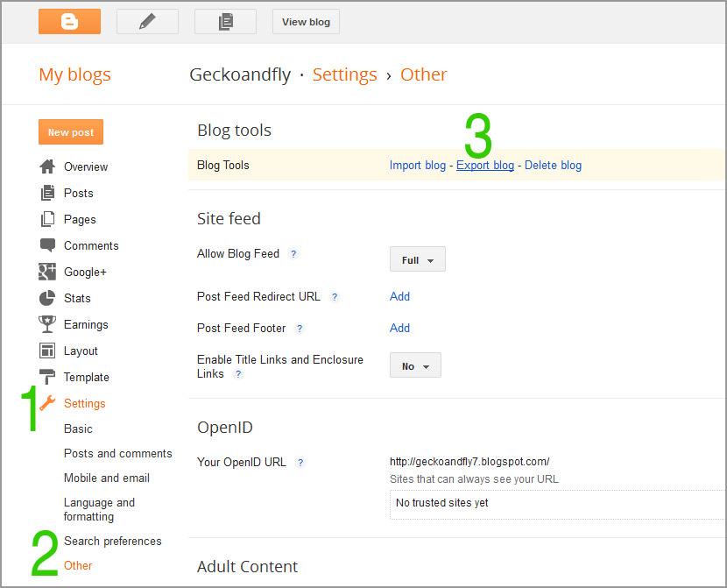Image resolution: width=727 pixels, height=588 pixels.
Task: Click the Pages sheet icon
Action: [47, 219]
